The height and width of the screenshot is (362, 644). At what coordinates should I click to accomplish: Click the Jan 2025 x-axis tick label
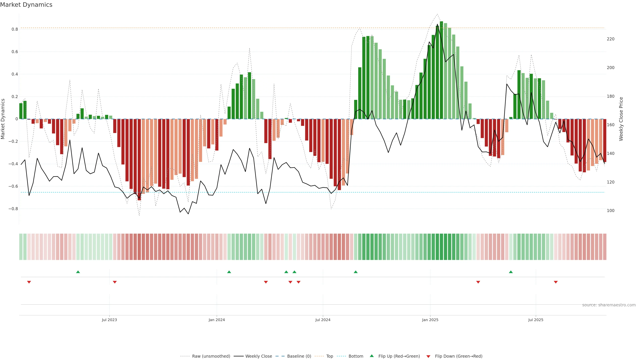[430, 320]
